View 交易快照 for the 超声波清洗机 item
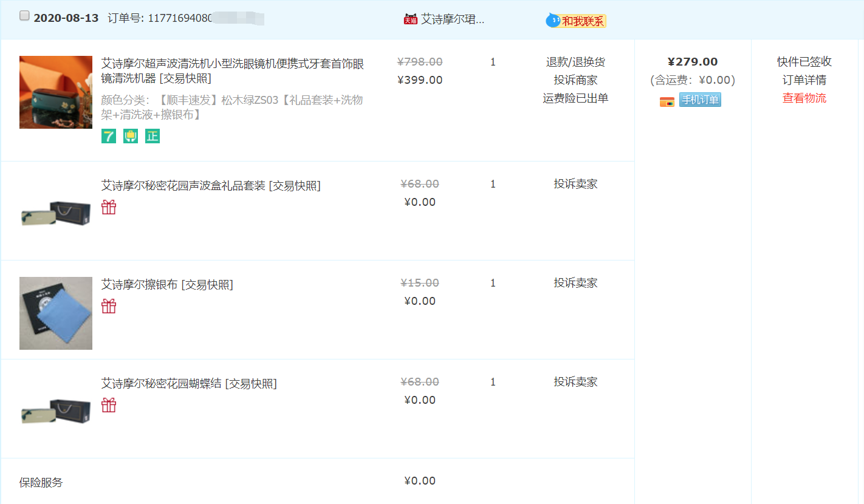Image resolution: width=864 pixels, height=504 pixels. (185, 79)
